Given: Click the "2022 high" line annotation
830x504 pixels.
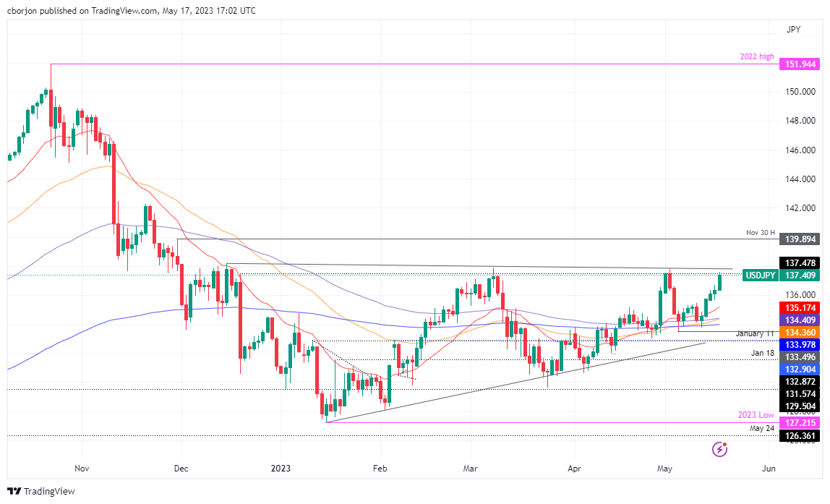Looking at the screenshot, I should click(x=757, y=57).
